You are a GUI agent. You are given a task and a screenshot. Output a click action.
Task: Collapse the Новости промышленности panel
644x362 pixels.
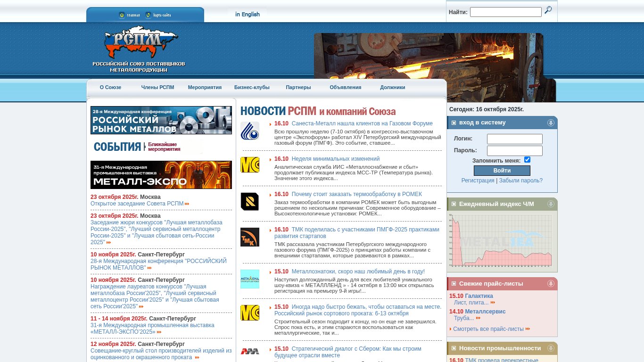551,348
